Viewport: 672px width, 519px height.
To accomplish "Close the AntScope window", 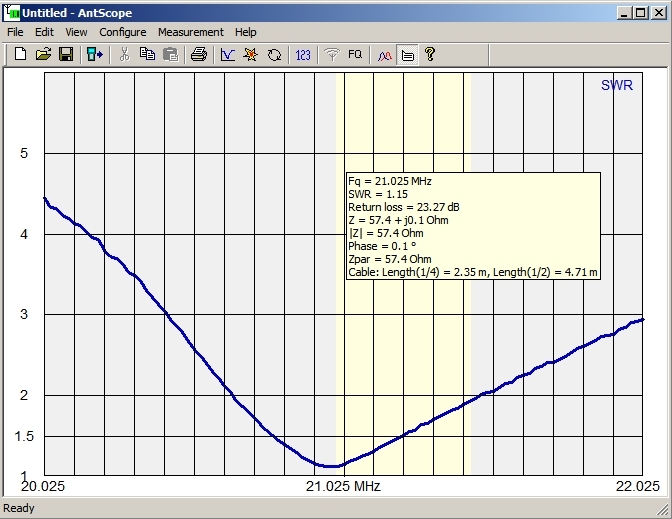I will 659,13.
